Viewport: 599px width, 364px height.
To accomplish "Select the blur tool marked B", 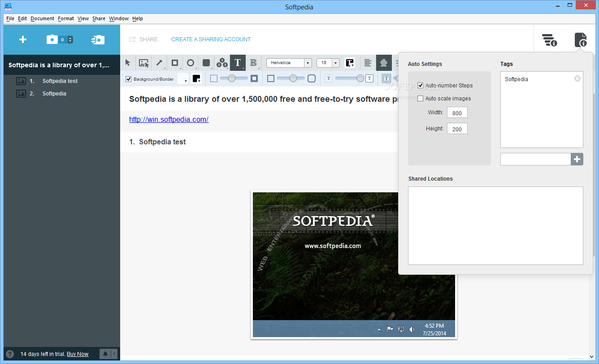I will (253, 63).
